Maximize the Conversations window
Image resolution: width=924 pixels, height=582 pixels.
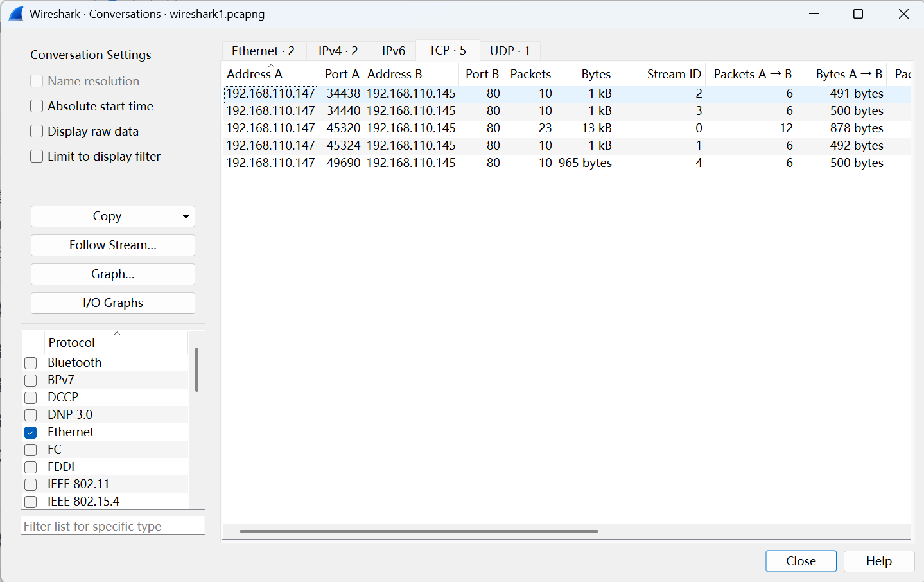[858, 13]
